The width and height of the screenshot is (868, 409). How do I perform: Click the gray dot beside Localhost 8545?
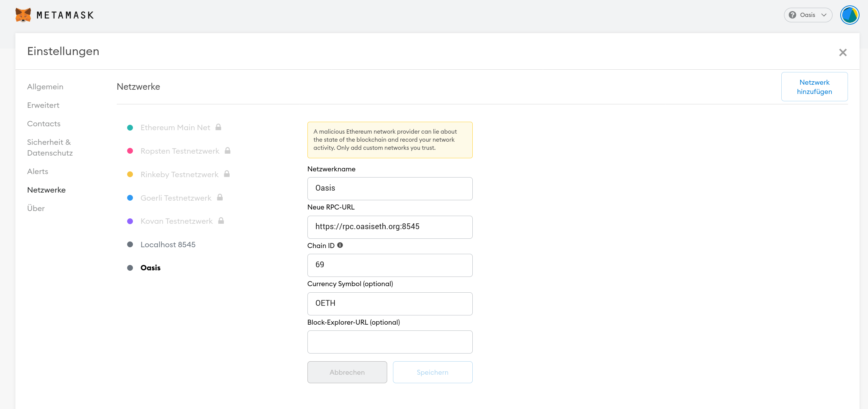tap(130, 245)
